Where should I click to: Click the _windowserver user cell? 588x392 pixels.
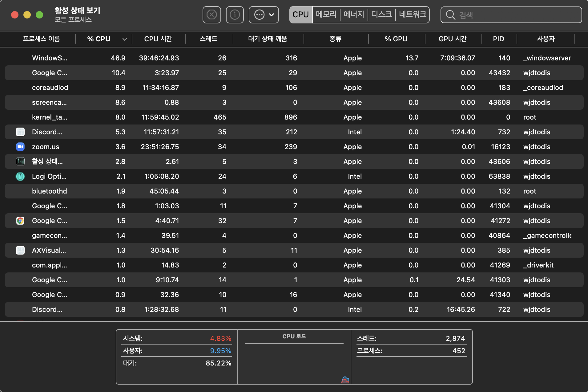[x=547, y=58]
